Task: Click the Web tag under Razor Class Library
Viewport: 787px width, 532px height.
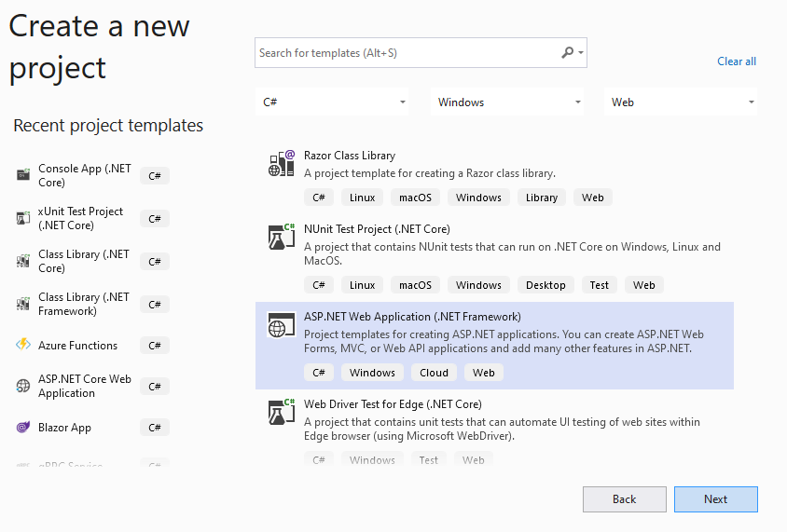Action: point(593,198)
